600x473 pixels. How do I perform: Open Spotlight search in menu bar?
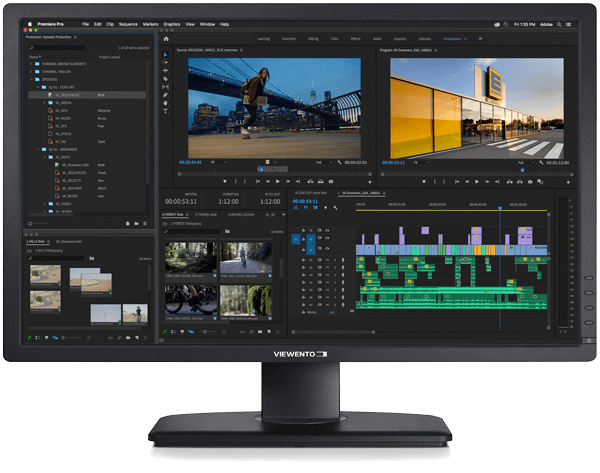[559, 24]
